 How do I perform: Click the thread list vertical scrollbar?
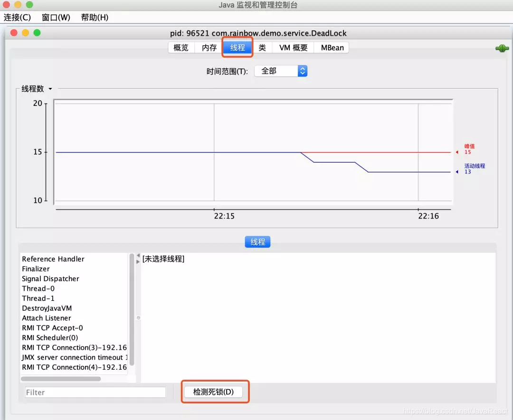(132, 309)
